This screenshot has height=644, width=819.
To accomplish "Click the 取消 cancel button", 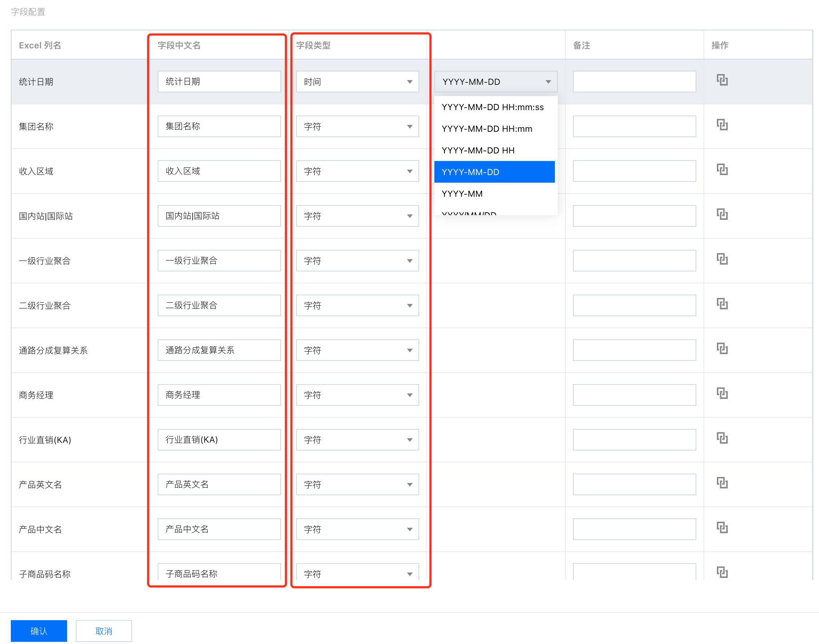I will 104,631.
